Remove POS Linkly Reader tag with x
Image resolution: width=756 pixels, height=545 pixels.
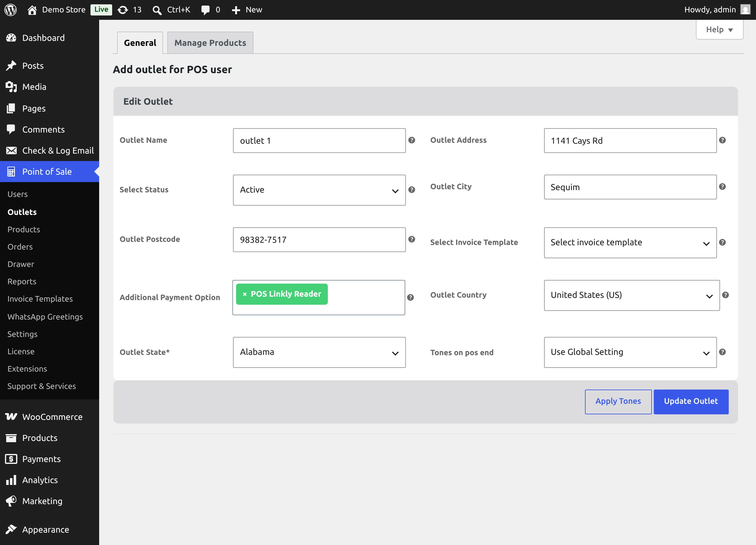tap(245, 294)
